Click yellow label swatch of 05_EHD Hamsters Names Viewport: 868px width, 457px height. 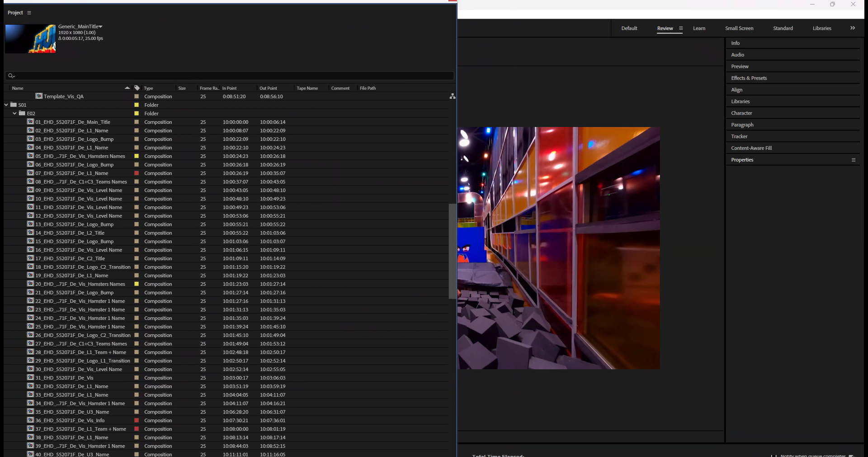pos(137,156)
